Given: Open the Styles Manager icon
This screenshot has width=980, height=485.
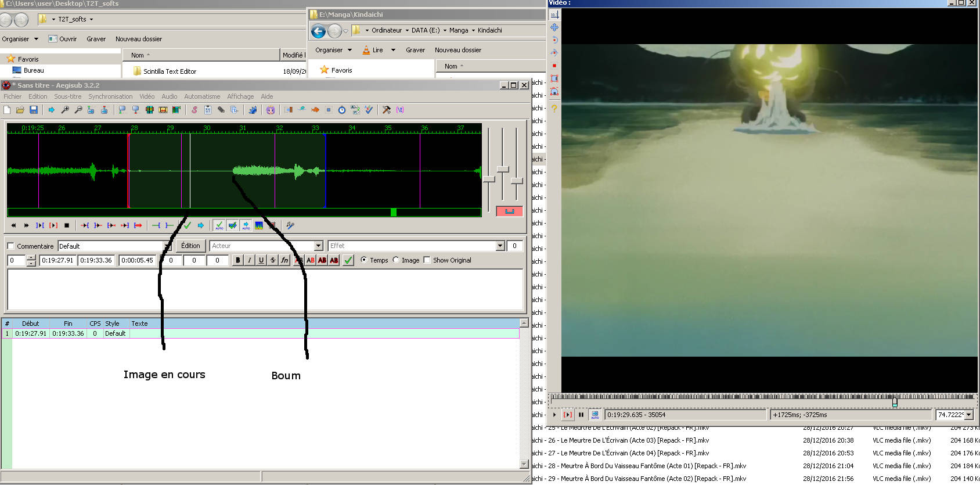Looking at the screenshot, I should coord(194,110).
